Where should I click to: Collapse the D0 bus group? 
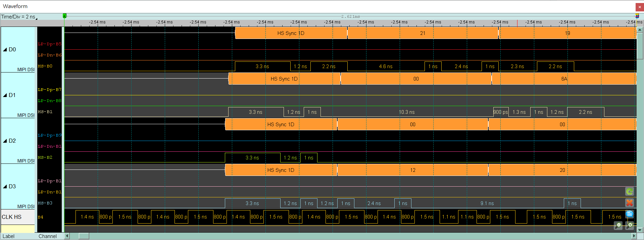(5, 50)
